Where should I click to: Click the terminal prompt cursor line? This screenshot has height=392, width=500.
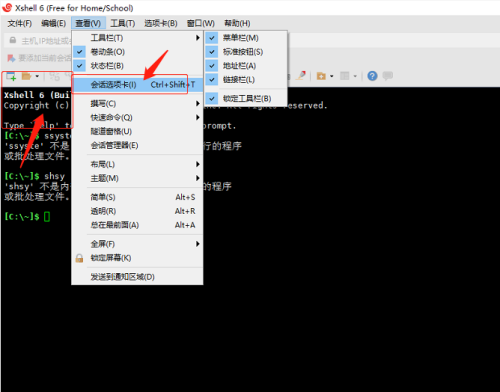27,217
